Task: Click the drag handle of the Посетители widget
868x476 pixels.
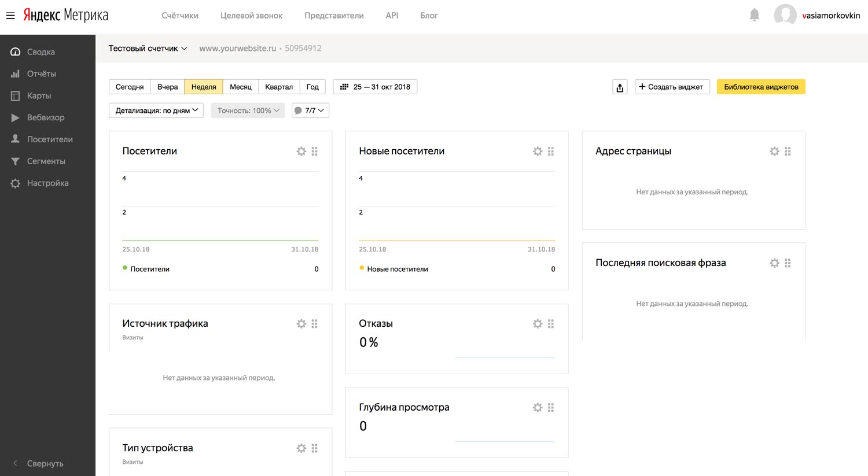Action: 315,152
